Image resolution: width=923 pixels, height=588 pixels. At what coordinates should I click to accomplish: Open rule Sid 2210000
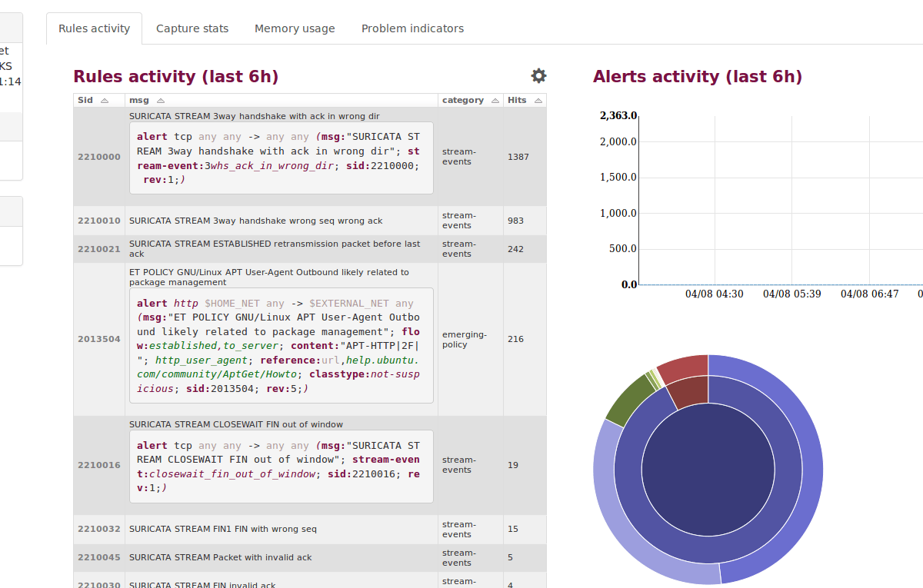pyautogui.click(x=99, y=157)
